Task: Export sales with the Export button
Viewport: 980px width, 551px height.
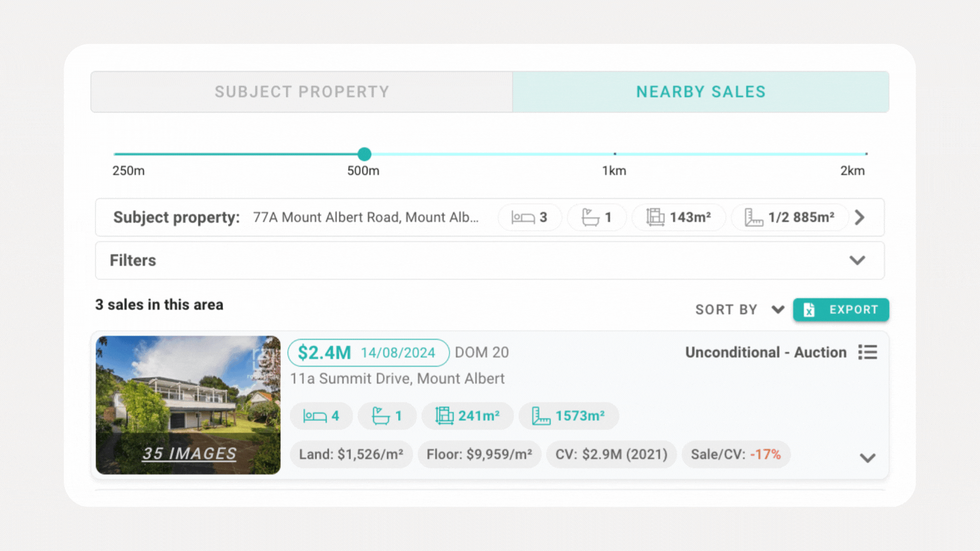Action: 841,310
